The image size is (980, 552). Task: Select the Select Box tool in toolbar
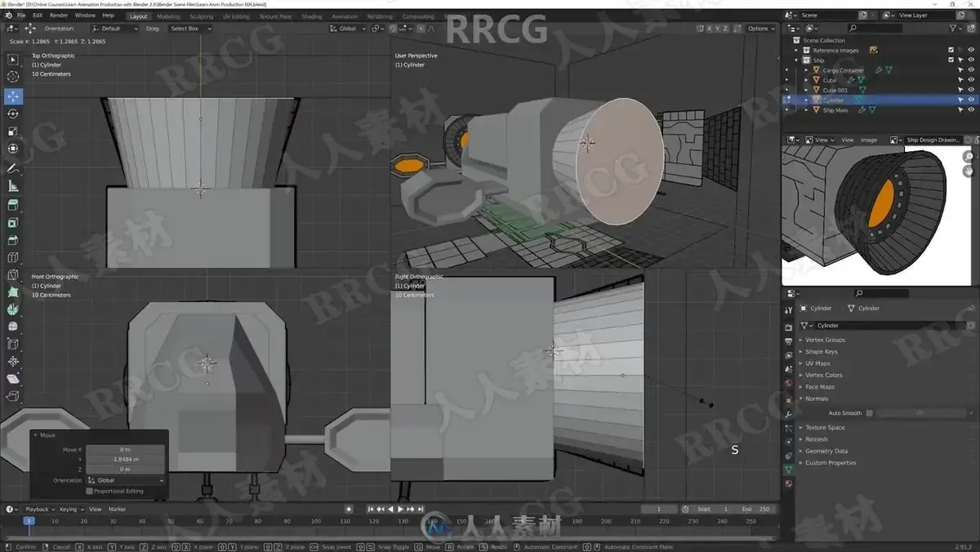pos(13,60)
